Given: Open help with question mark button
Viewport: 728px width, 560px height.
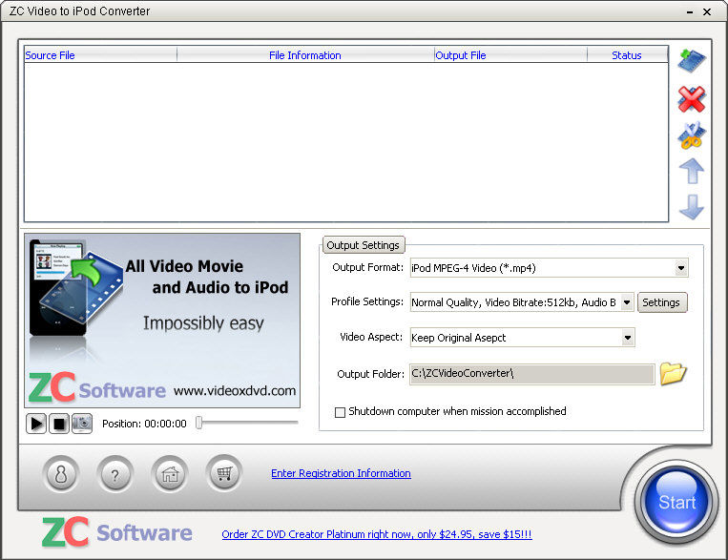Looking at the screenshot, I should (x=115, y=474).
